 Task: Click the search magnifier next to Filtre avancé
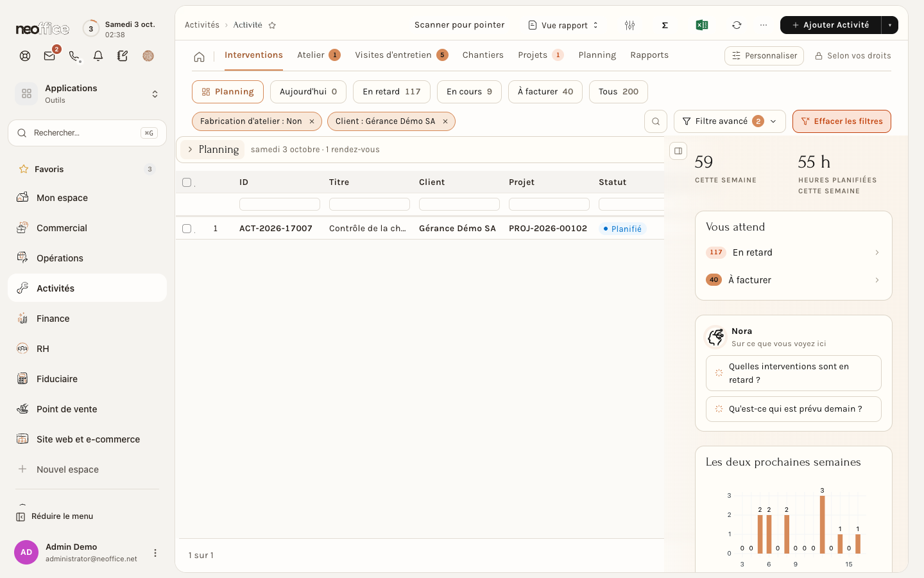pyautogui.click(x=656, y=121)
